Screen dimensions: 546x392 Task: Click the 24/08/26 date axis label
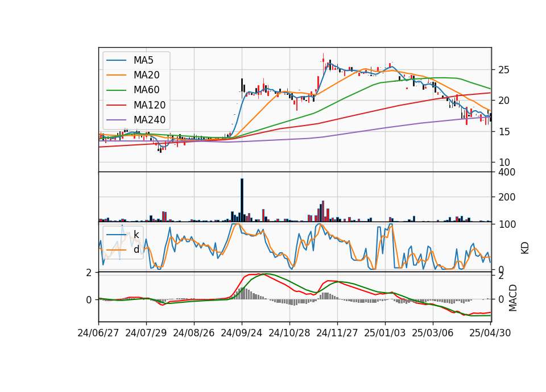pyautogui.click(x=193, y=333)
